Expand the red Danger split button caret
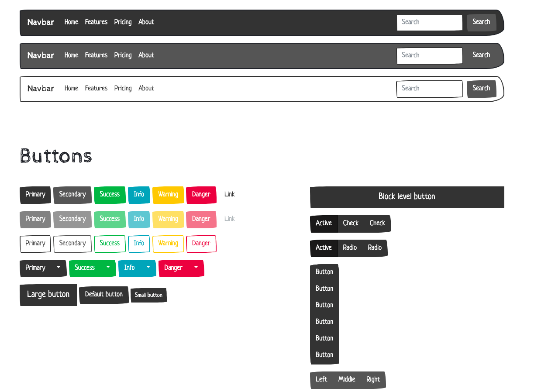This screenshot has width=541, height=392. click(x=196, y=268)
